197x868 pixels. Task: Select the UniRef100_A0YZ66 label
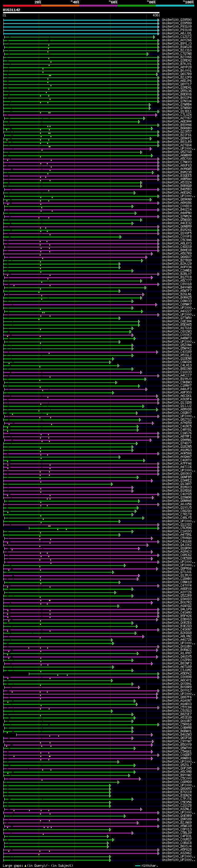click(177, 40)
